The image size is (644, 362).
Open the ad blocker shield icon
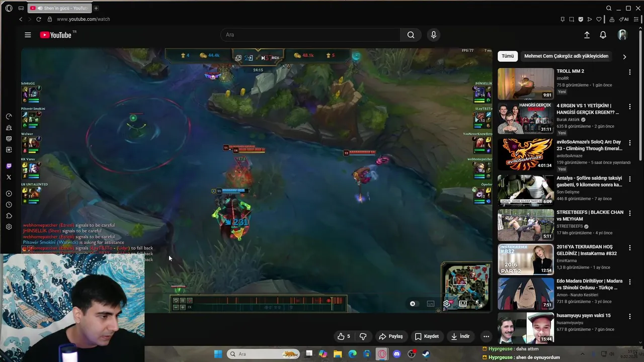(581, 19)
